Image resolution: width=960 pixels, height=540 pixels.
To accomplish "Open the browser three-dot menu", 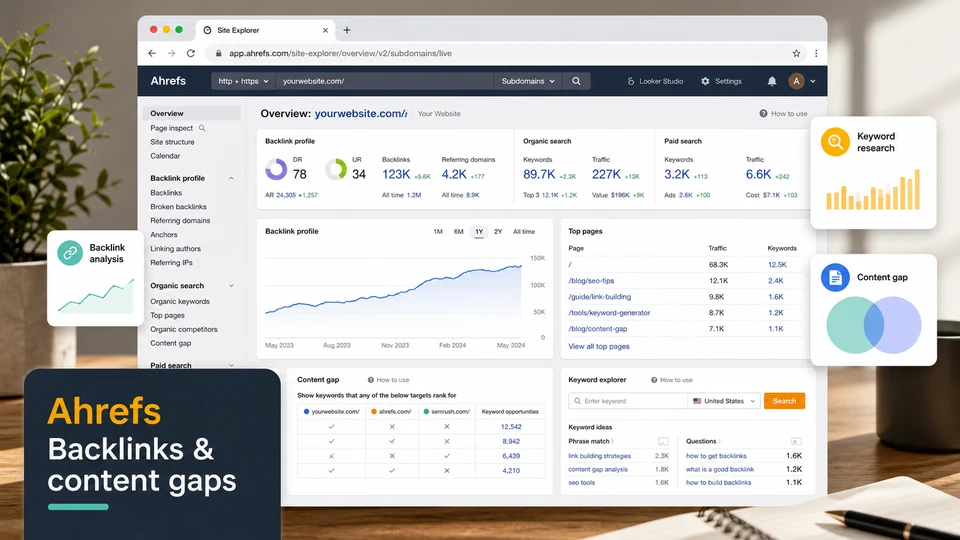I will point(816,53).
